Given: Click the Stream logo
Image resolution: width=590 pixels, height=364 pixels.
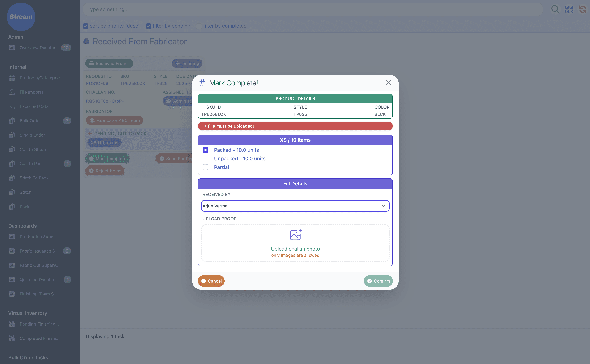Looking at the screenshot, I should (x=21, y=17).
